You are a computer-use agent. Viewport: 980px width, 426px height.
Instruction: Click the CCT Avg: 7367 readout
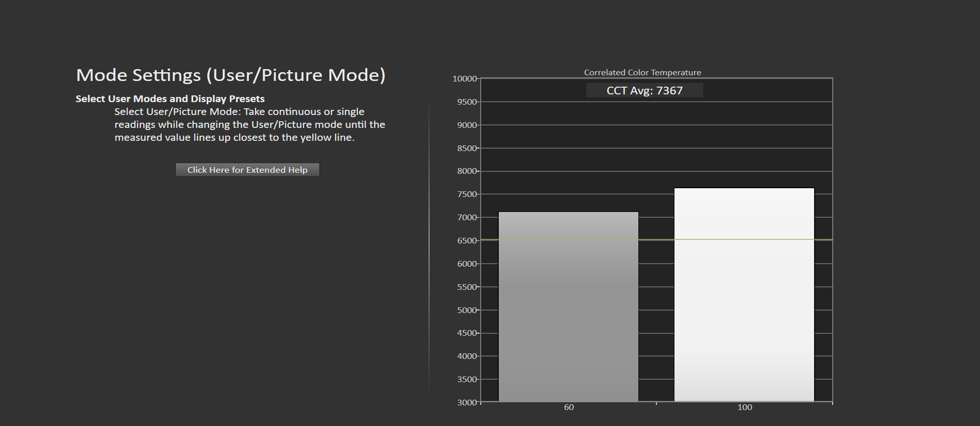click(x=645, y=91)
